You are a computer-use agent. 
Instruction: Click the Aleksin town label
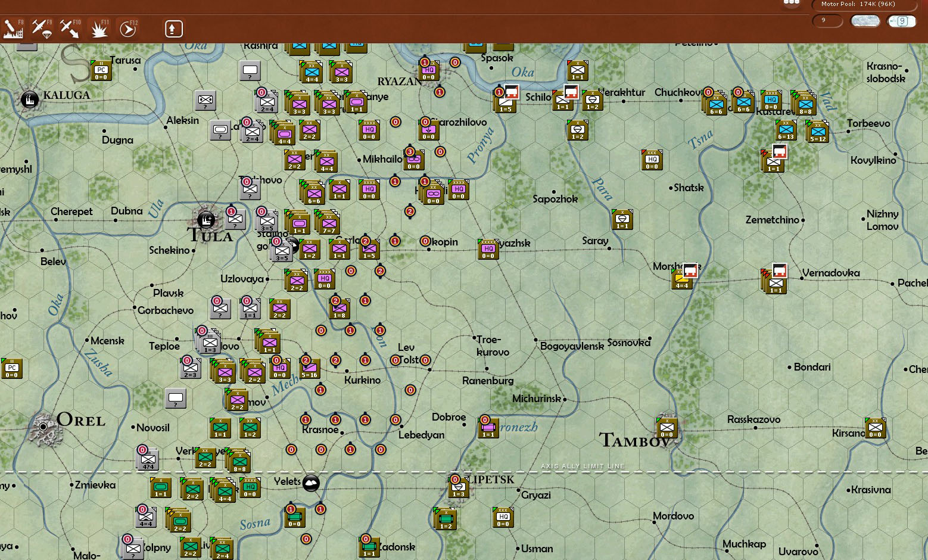(182, 120)
